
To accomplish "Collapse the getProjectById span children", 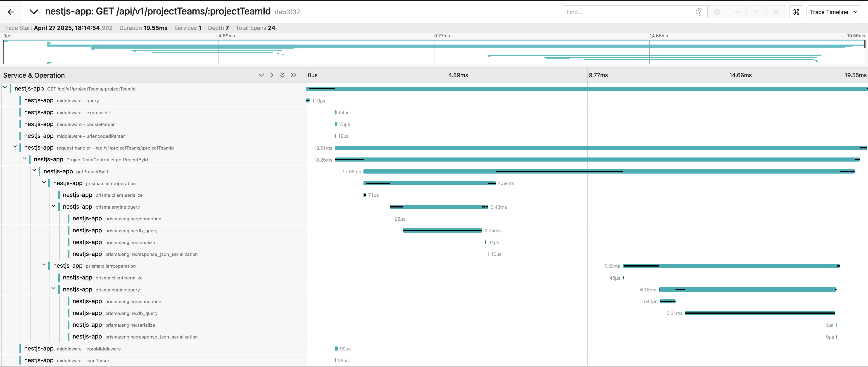I will [34, 171].
